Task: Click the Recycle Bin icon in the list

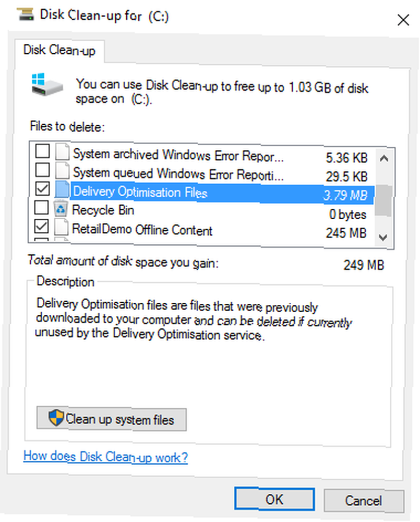Action: pos(60,208)
